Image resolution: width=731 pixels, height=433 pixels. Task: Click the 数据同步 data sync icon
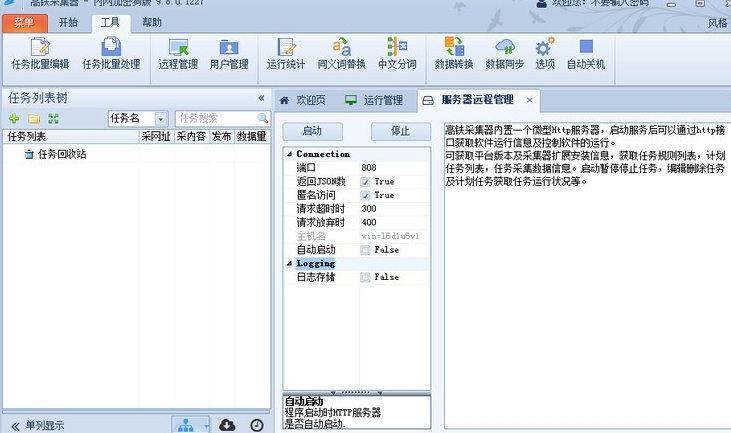pyautogui.click(x=504, y=54)
